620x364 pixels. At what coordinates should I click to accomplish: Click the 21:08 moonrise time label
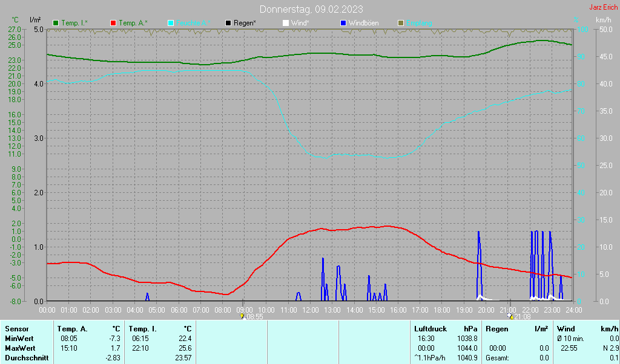(x=523, y=317)
